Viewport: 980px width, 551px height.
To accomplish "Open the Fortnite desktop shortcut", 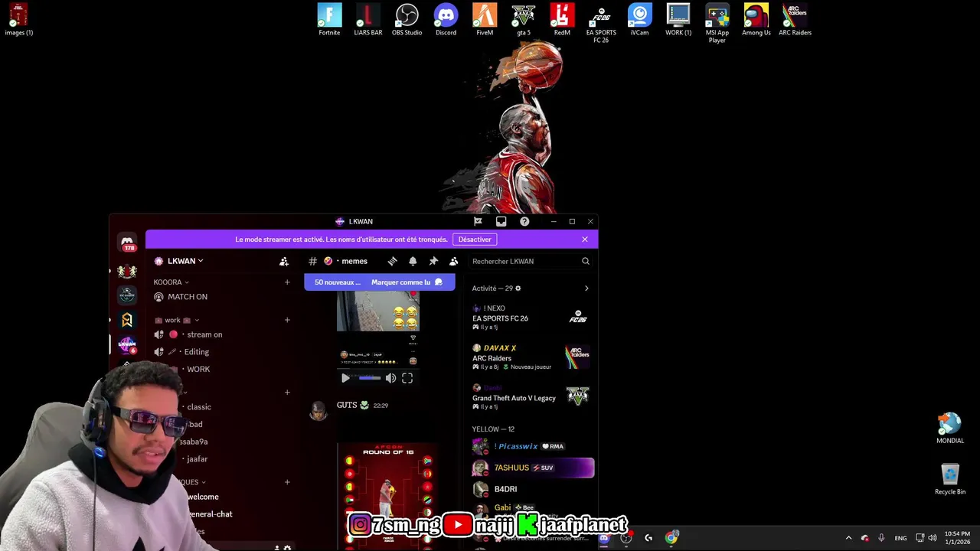I will pyautogui.click(x=329, y=20).
